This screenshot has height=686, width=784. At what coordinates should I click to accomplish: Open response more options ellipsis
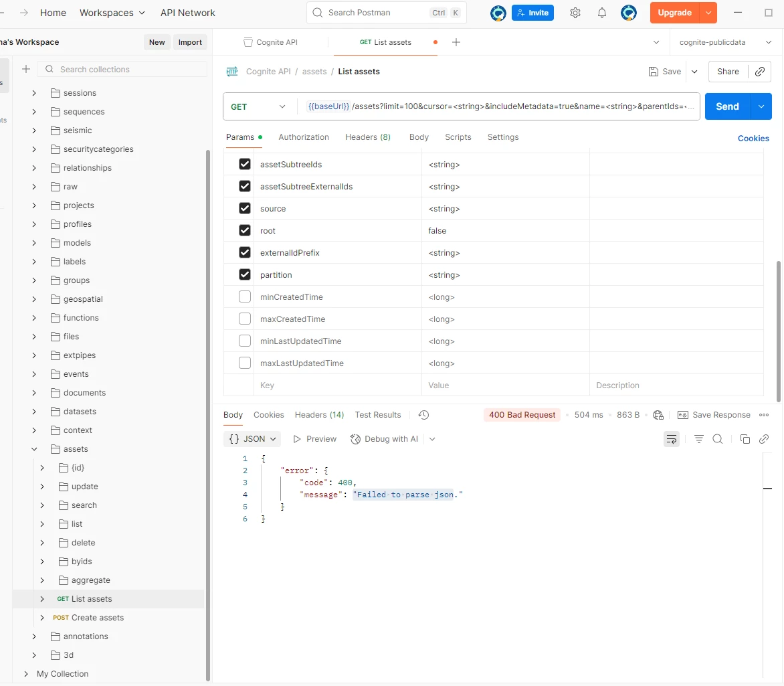point(764,415)
